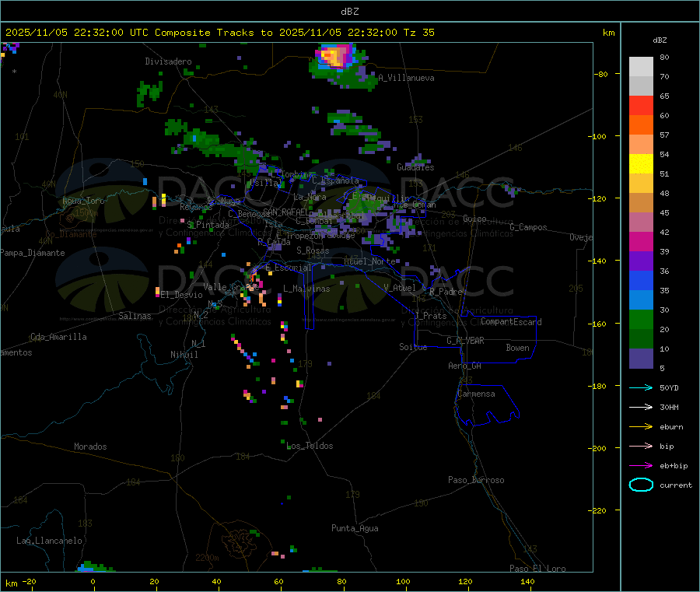Click the Bowen map label
Image resolution: width=700 pixels, height=592 pixels.
(x=517, y=348)
